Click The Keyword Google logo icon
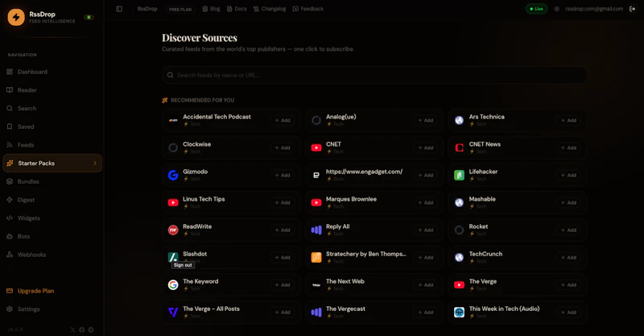The height and width of the screenshot is (336, 644). 173,285
